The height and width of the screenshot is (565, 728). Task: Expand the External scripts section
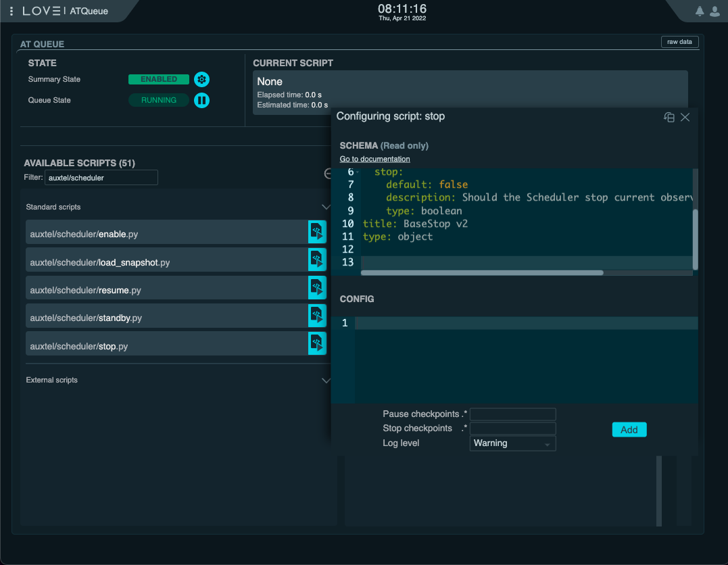326,380
